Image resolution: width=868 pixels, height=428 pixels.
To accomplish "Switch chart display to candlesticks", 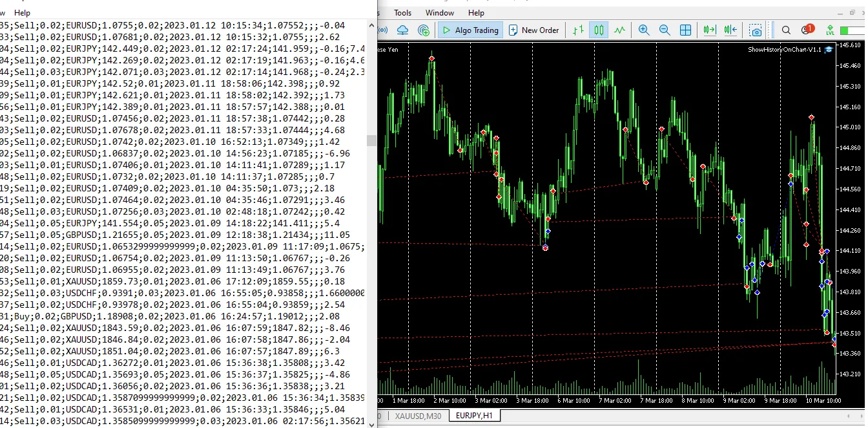I will (x=598, y=30).
